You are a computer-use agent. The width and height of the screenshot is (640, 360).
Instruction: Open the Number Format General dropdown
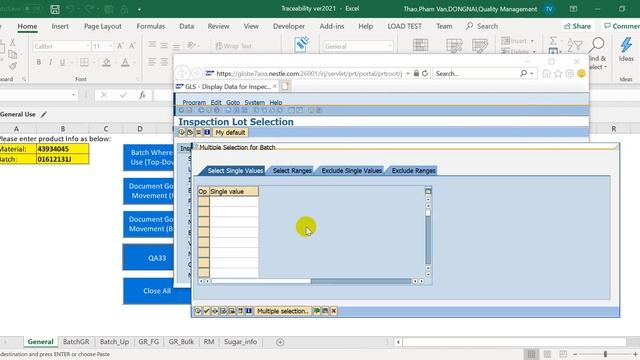pyautogui.click(x=390, y=46)
